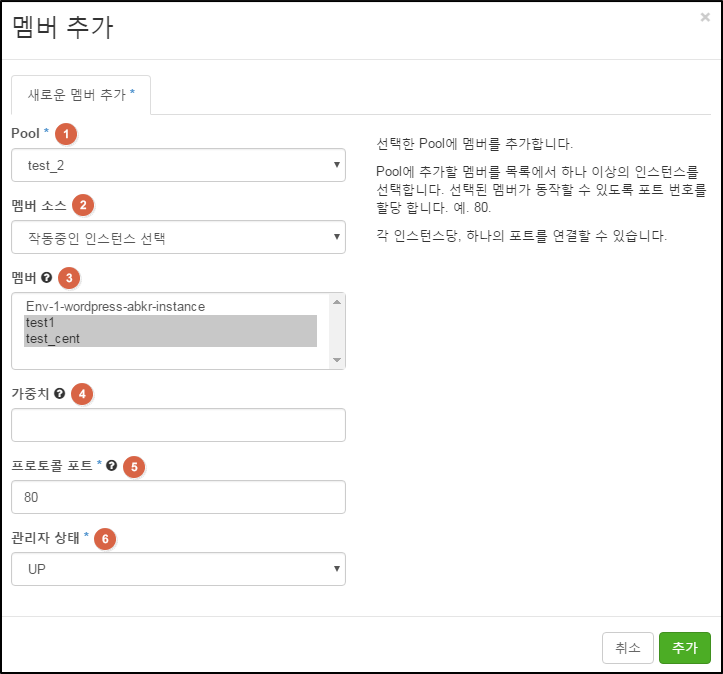Click the green 추가 button
This screenshot has width=723, height=674.
tap(685, 648)
